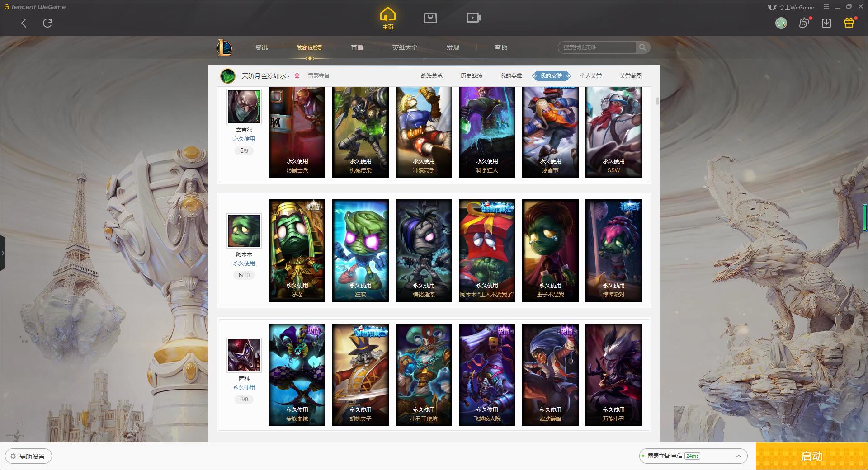Switch to the 荣誉截图 sub-tab
Viewport: 868px width, 470px height.
(631, 76)
